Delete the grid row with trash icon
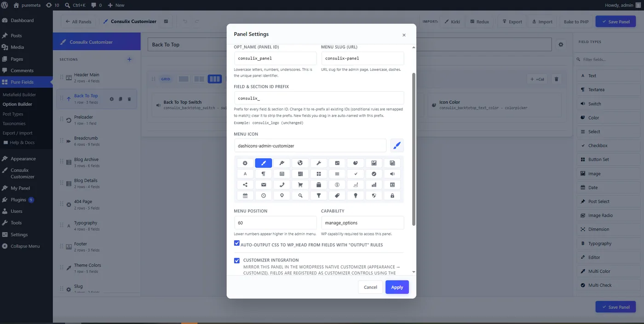 click(x=557, y=79)
